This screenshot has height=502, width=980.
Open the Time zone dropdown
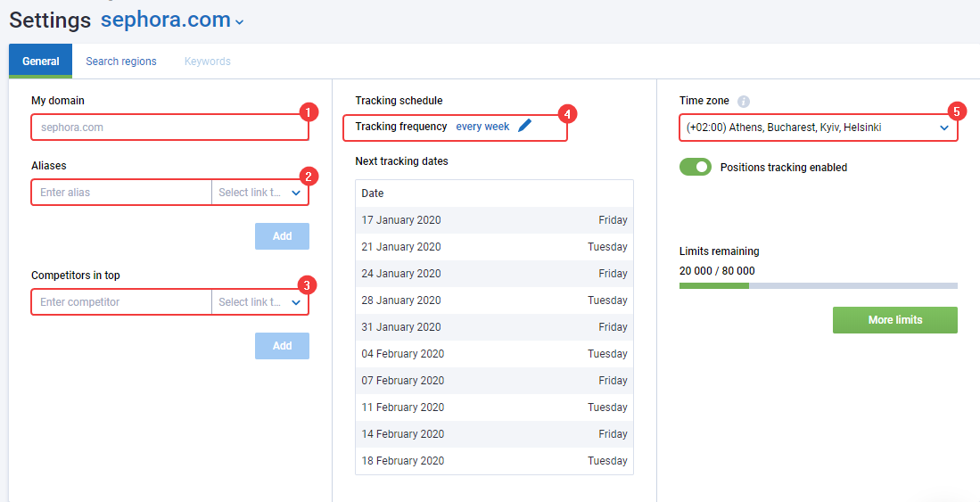(818, 128)
